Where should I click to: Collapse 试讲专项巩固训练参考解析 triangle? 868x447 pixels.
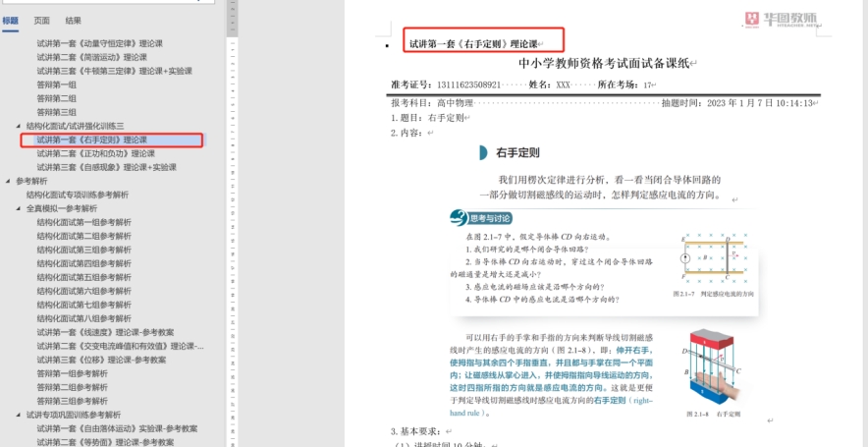tap(19, 415)
